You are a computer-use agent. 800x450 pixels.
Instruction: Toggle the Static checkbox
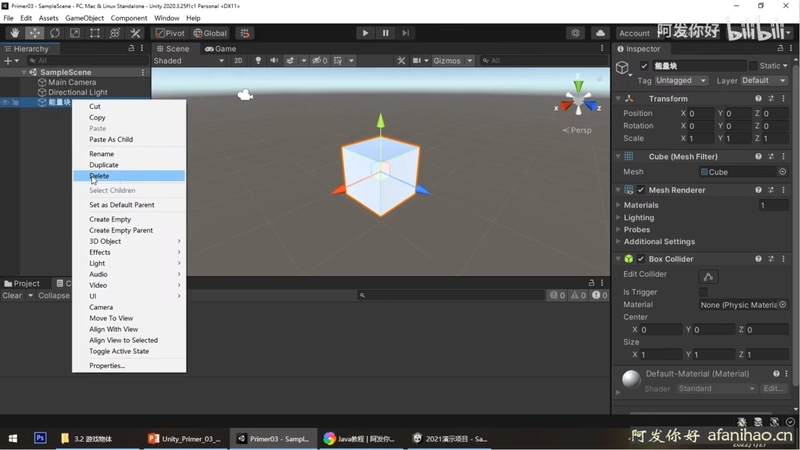753,66
